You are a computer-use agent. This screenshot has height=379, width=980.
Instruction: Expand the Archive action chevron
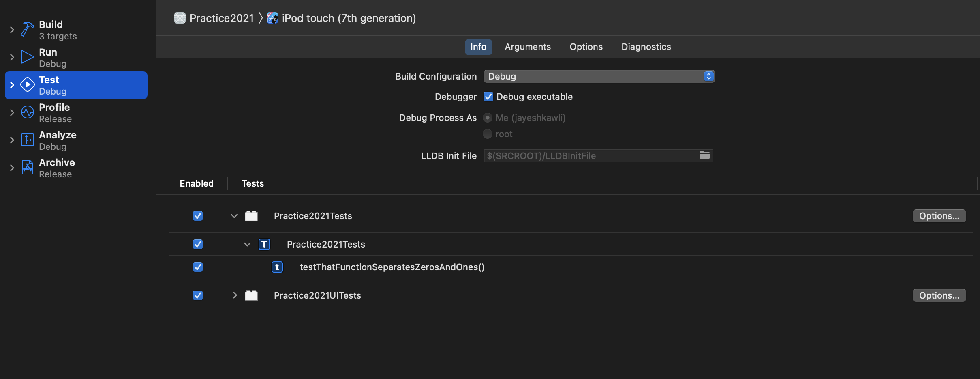coord(12,168)
